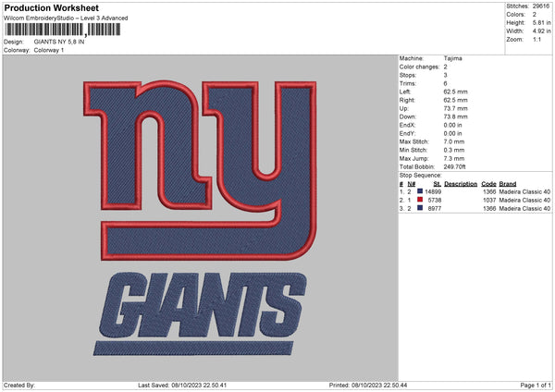Click 'Wilcom EmbroideryStudio – Level 3 Advanced' text
This screenshot has width=555, height=392.
coord(66,18)
